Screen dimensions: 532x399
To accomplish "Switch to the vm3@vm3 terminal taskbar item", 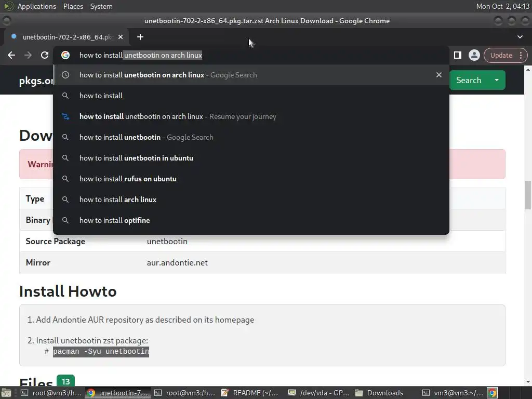I will pyautogui.click(x=453, y=393).
